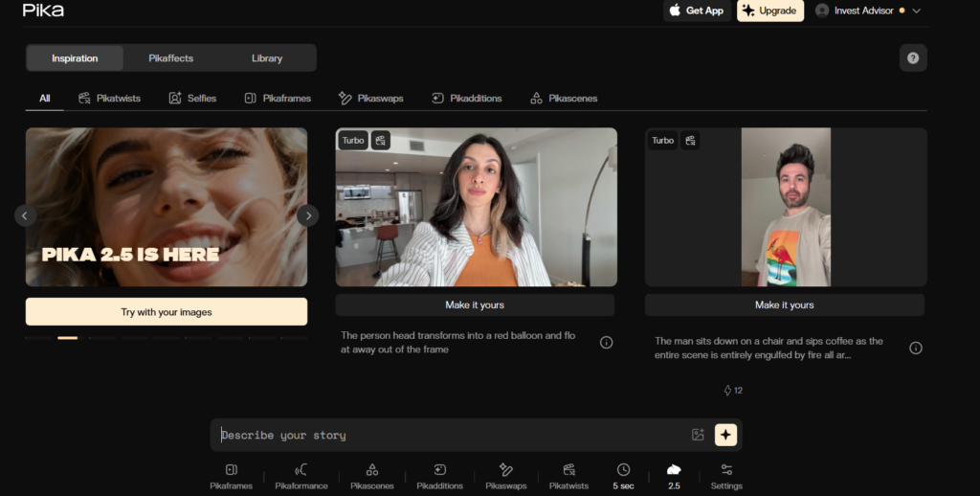The width and height of the screenshot is (980, 496).
Task: Click Make it yours under man's video
Action: (x=785, y=304)
